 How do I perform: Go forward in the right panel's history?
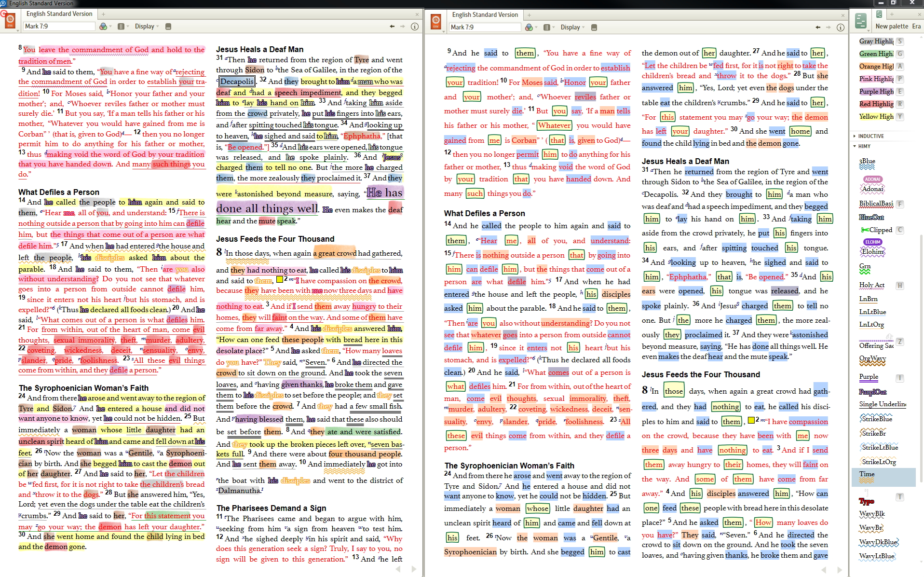coord(829,27)
